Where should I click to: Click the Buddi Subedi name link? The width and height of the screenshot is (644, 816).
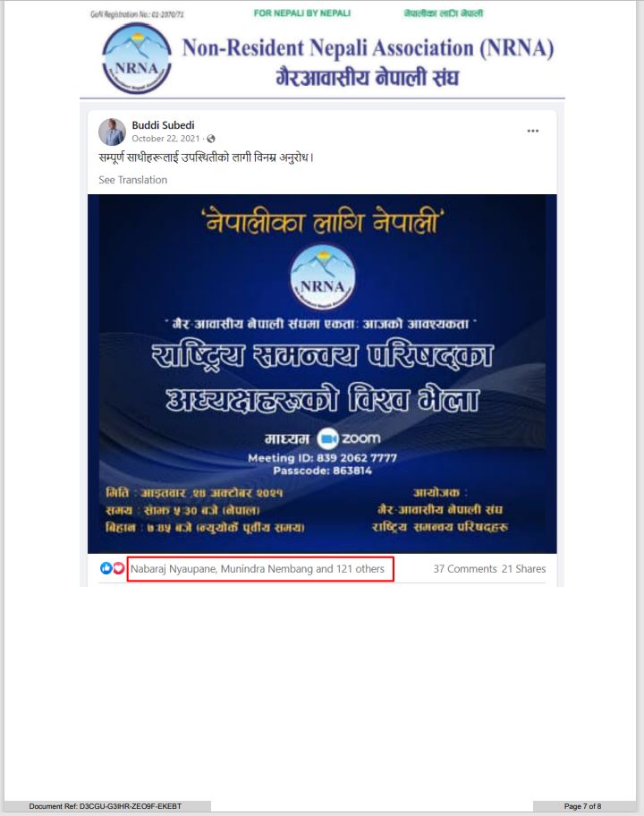pos(163,125)
